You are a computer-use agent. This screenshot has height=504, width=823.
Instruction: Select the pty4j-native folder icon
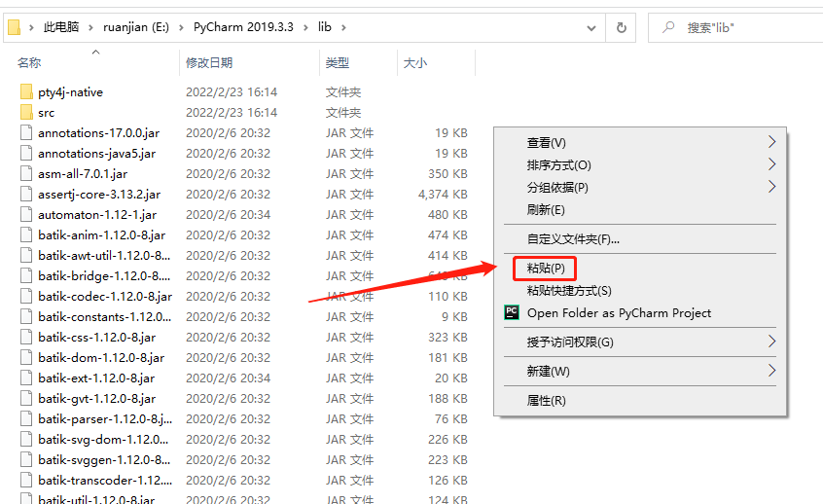tap(26, 91)
